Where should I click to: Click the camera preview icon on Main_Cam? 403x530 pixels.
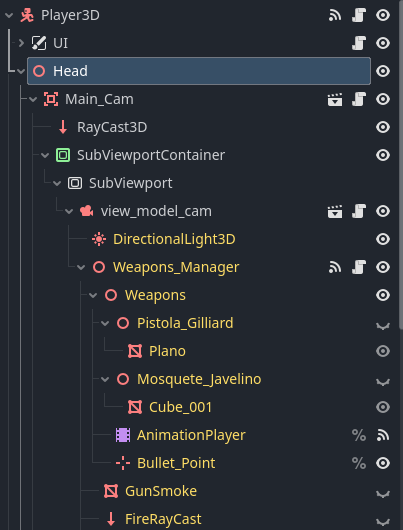tap(335, 99)
